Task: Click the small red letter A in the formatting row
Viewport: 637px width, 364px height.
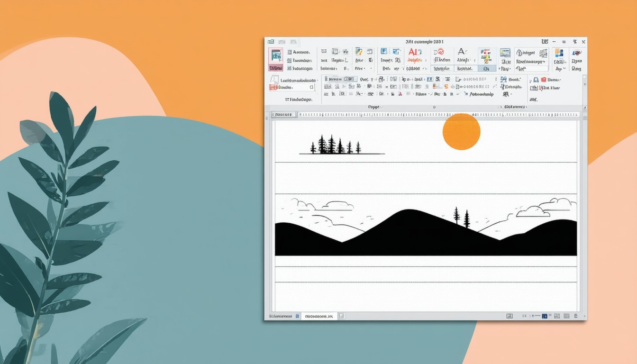Action: click(x=400, y=94)
